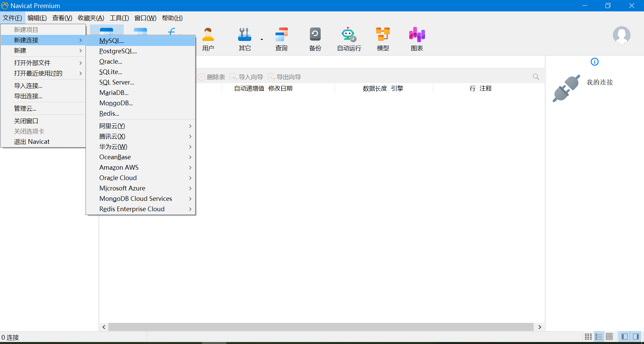Open the 模型 (Model) toolbar icon
Image resolution: width=644 pixels, height=344 pixels.
click(383, 39)
